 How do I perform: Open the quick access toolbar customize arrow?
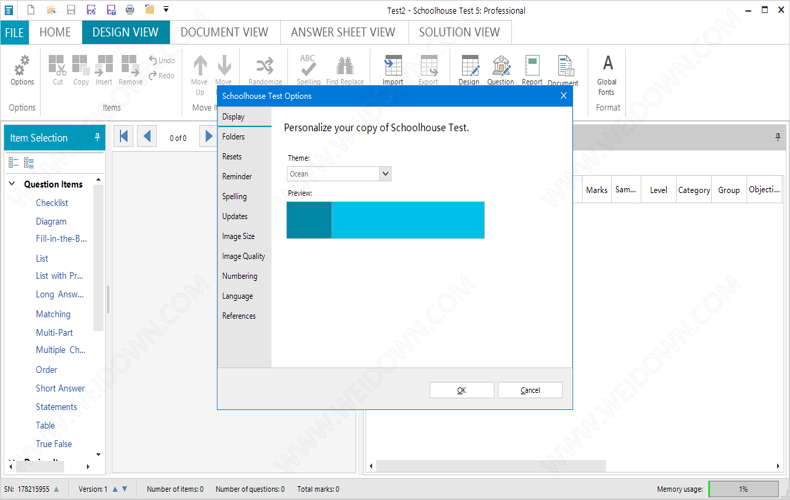pos(166,10)
